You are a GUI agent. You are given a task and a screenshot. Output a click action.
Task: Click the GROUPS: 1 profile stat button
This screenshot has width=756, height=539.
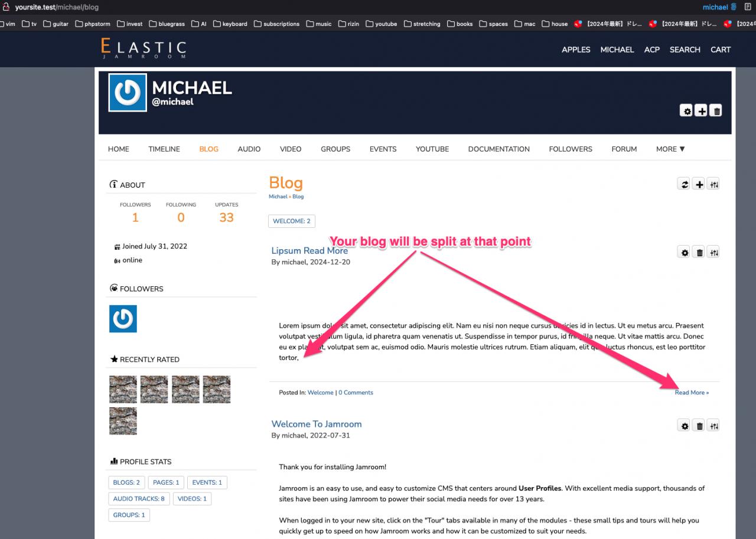(129, 515)
